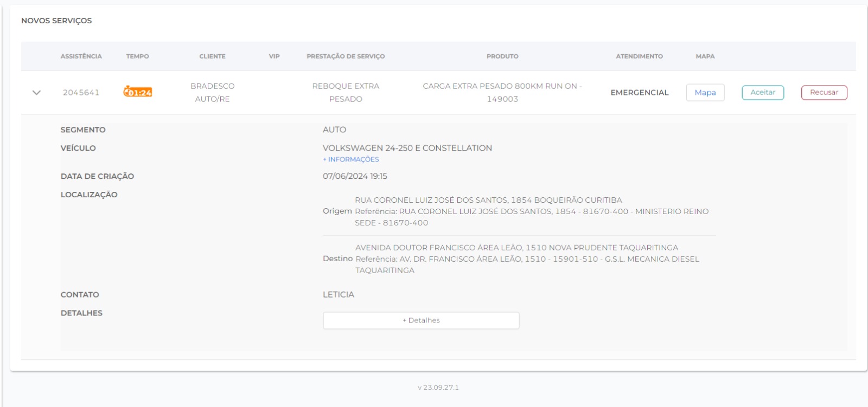This screenshot has height=407, width=868.
Task: Select the Destino address in Taquaritinga
Action: (516, 248)
